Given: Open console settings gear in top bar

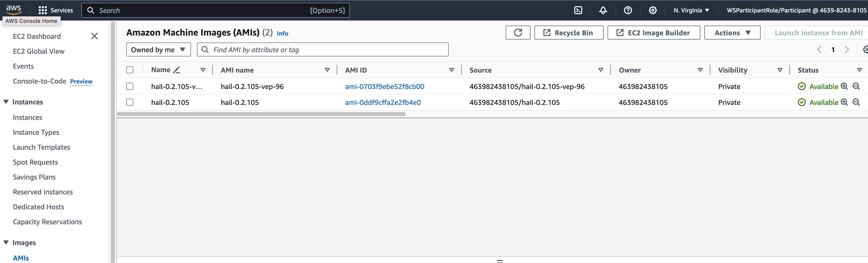Looking at the screenshot, I should coord(653,10).
